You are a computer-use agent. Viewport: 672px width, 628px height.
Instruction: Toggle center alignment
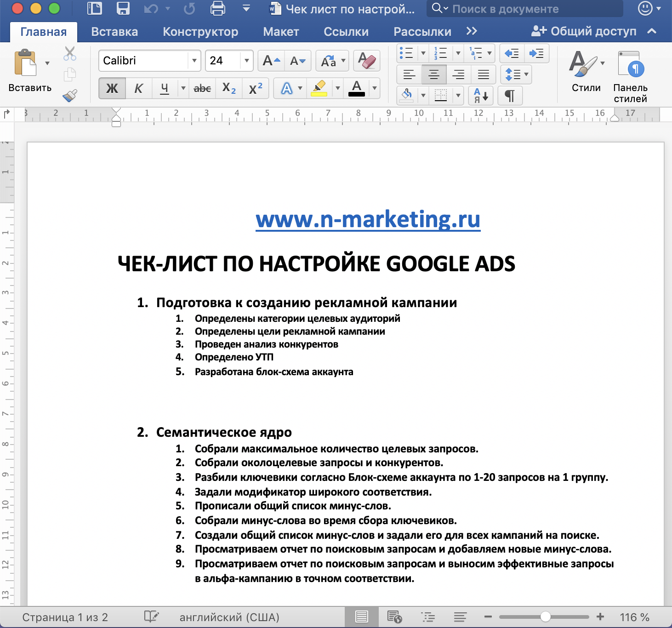click(x=434, y=74)
